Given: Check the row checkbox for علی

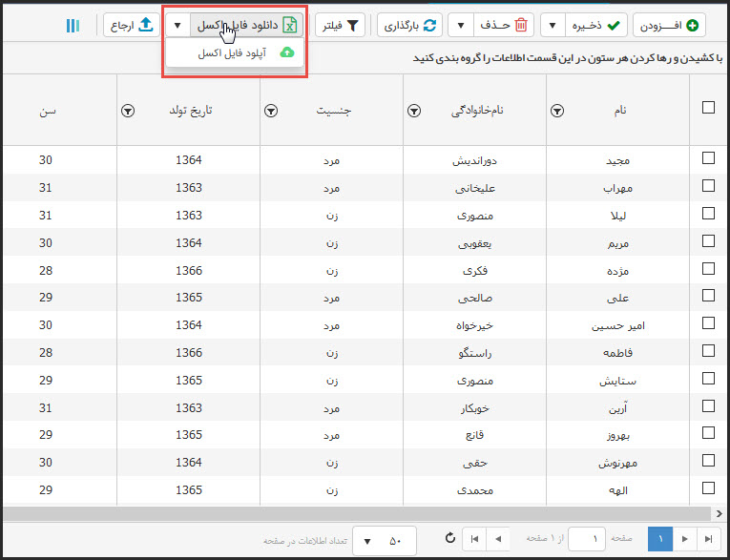Looking at the screenshot, I should point(708,295).
